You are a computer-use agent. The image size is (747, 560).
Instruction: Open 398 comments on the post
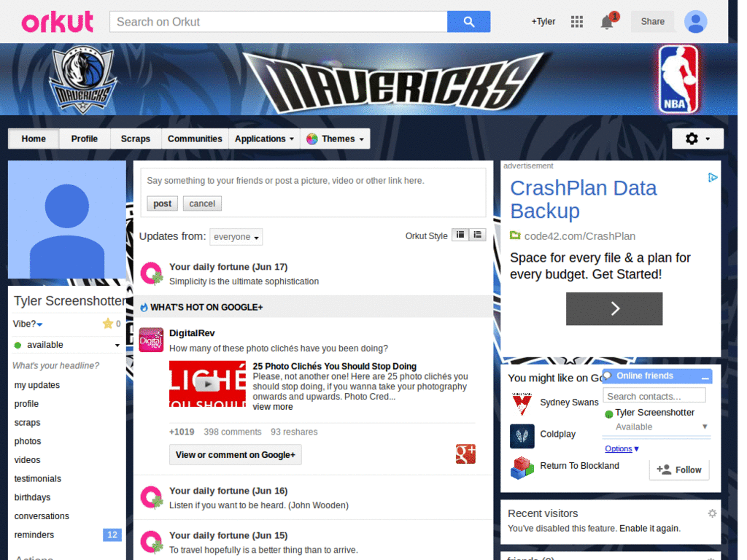pyautogui.click(x=233, y=432)
